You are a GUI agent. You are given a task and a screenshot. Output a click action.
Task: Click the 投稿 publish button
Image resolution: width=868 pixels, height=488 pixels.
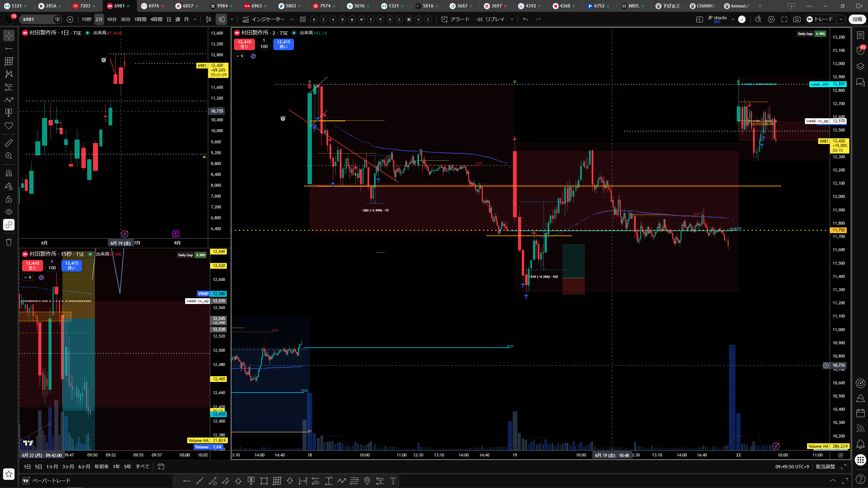coord(857,19)
